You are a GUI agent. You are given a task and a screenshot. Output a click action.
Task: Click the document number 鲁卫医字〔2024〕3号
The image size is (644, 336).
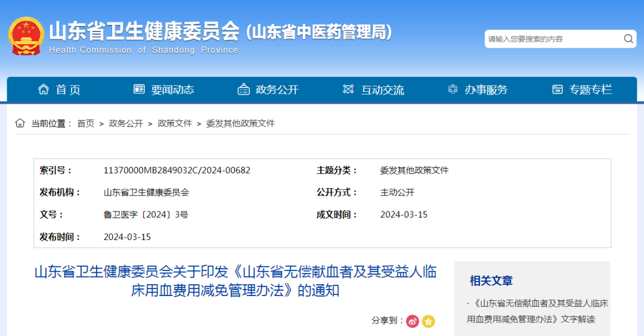click(x=146, y=214)
